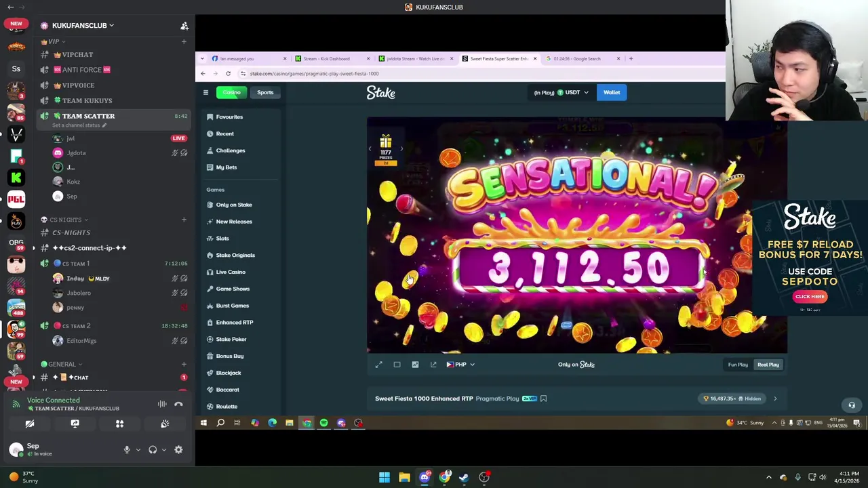Mute the Discord microphone

(126, 449)
